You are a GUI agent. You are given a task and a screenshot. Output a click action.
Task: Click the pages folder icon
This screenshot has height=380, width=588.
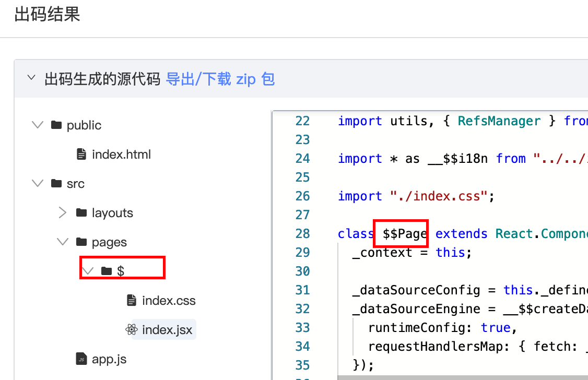pyautogui.click(x=81, y=242)
